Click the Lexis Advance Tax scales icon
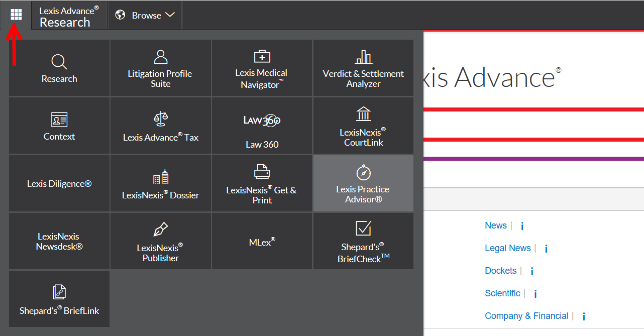644x336 pixels. pos(161,119)
